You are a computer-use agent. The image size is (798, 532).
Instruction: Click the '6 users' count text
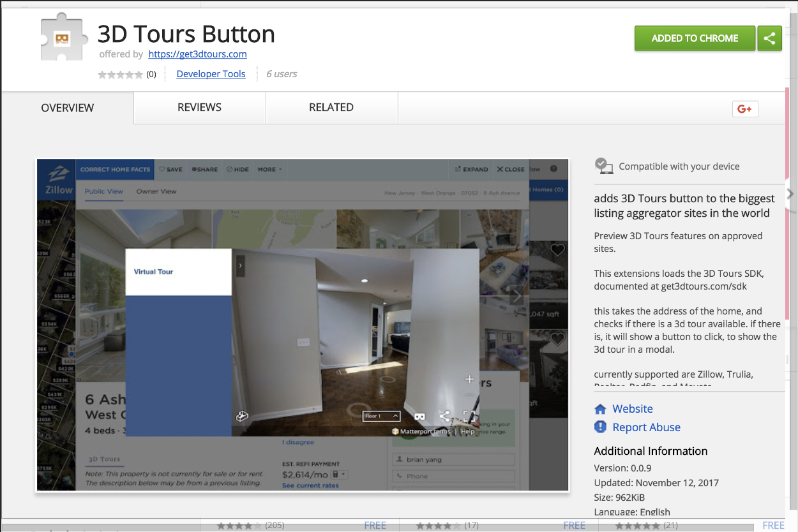coord(282,74)
